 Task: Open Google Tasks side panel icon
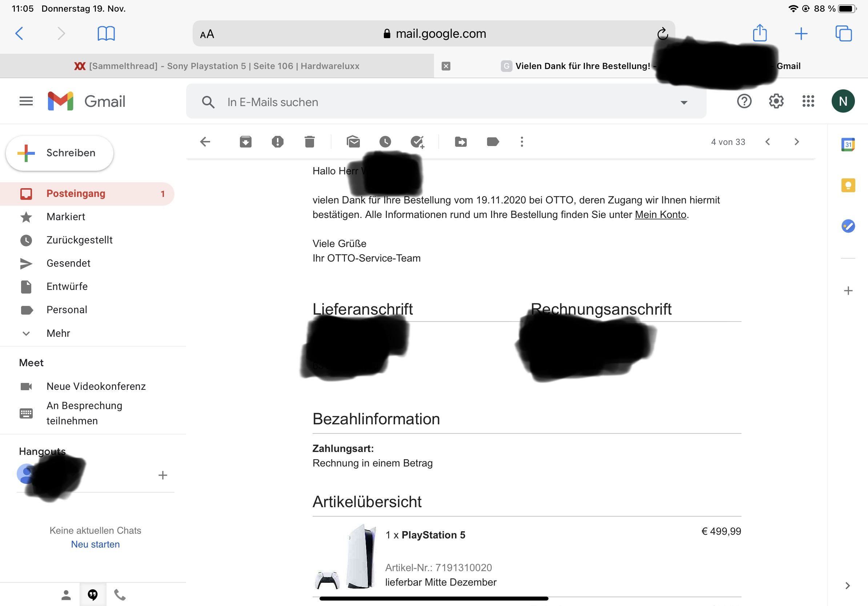(848, 226)
